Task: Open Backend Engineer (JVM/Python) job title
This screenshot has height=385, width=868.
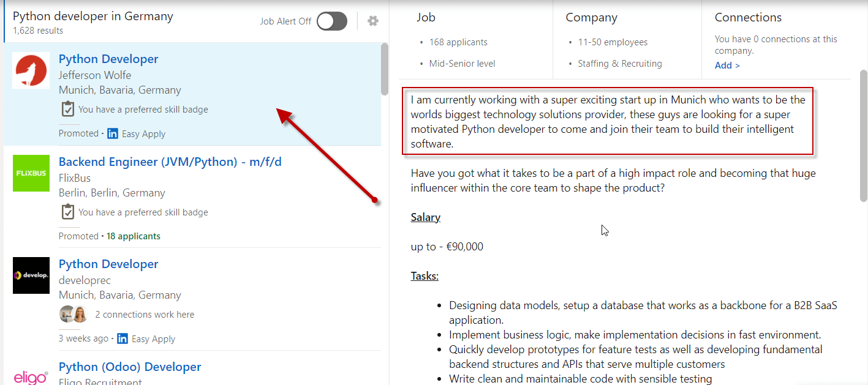Action: tap(170, 162)
